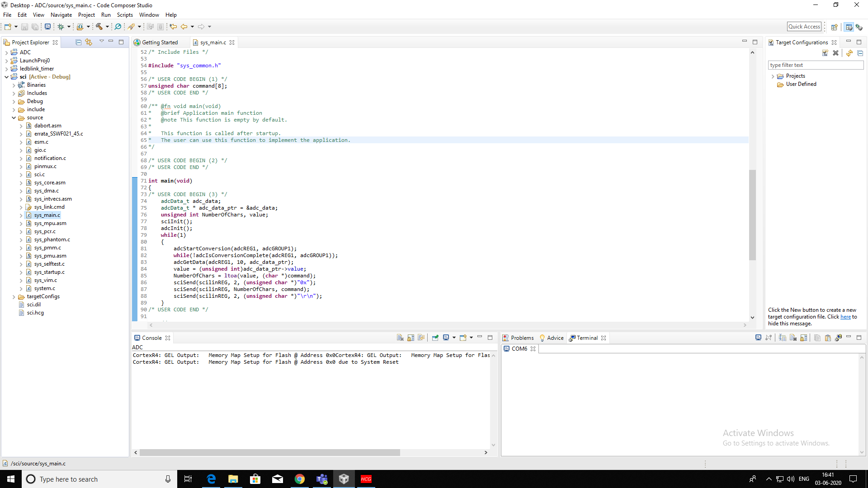Close the COM6 terminal tab
This screenshot has height=488, width=868.
[x=533, y=349]
